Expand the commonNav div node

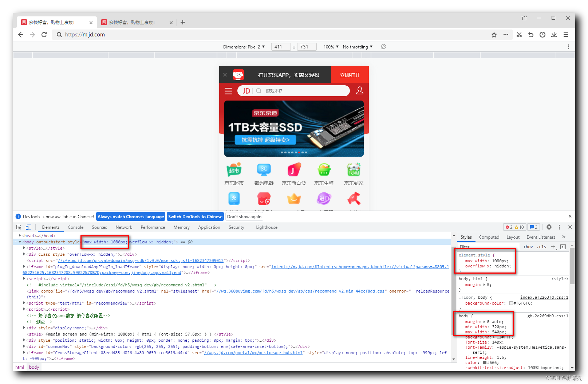click(24, 346)
